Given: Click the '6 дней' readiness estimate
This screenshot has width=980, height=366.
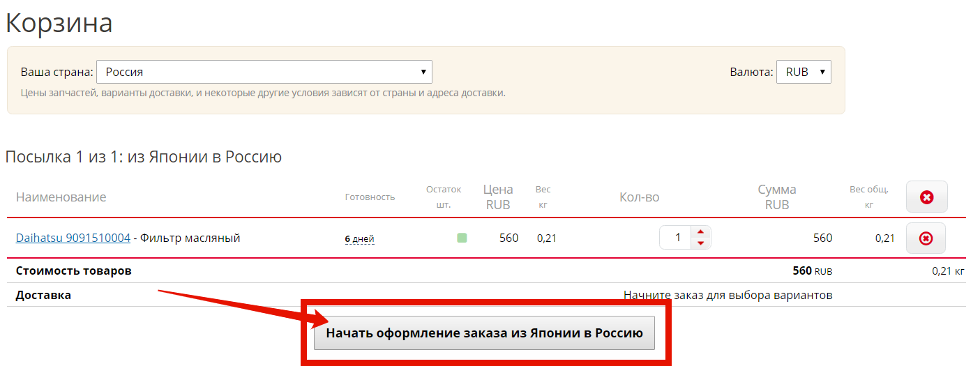Looking at the screenshot, I should (360, 238).
